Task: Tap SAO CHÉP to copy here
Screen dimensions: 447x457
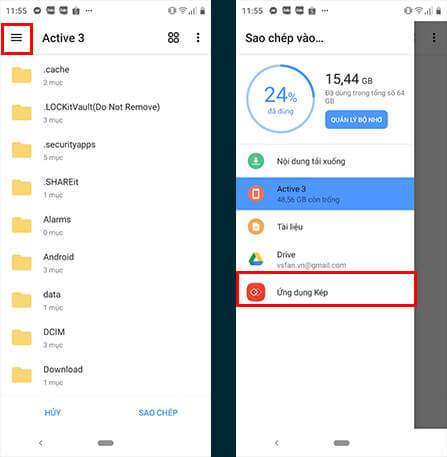Action: pyautogui.click(x=158, y=413)
